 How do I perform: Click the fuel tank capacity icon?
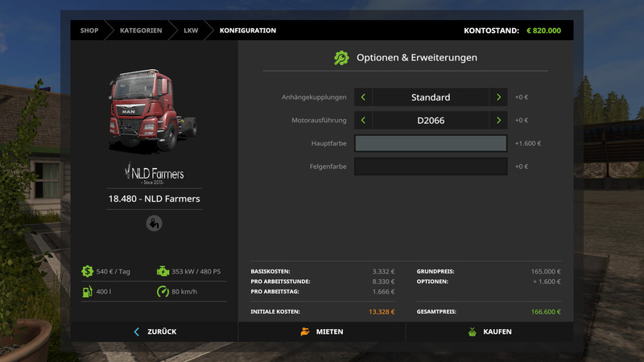[x=86, y=291]
